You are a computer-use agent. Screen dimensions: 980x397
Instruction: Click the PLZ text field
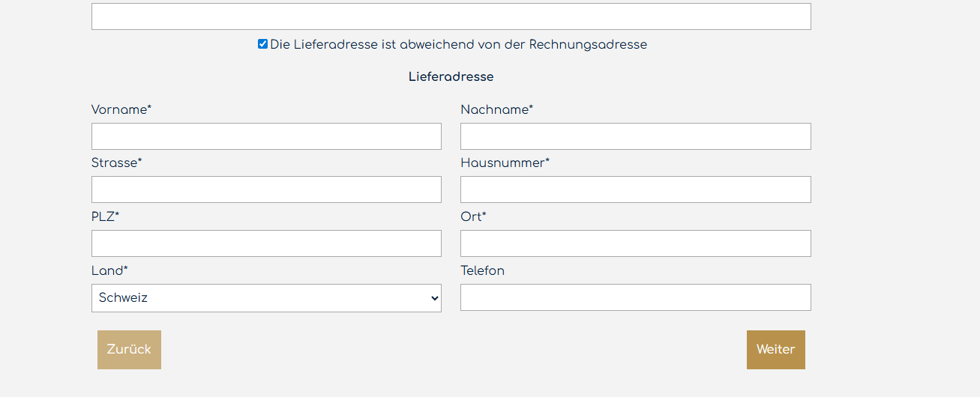pos(266,243)
